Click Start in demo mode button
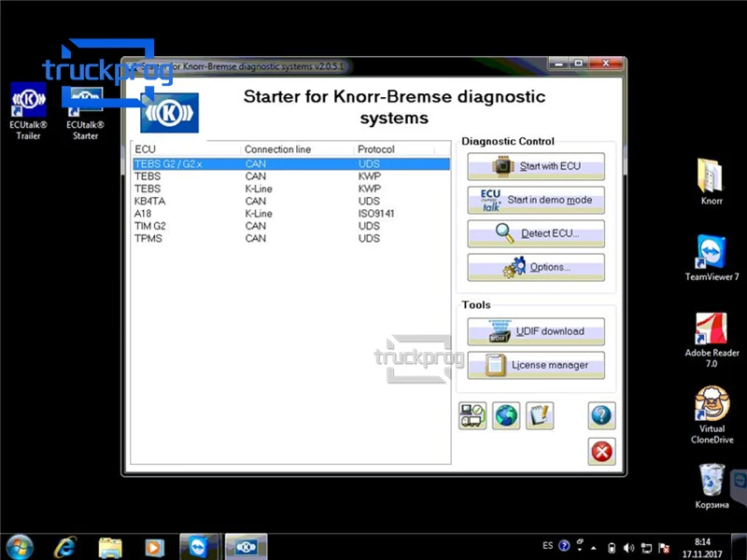747x560 pixels. coord(536,200)
